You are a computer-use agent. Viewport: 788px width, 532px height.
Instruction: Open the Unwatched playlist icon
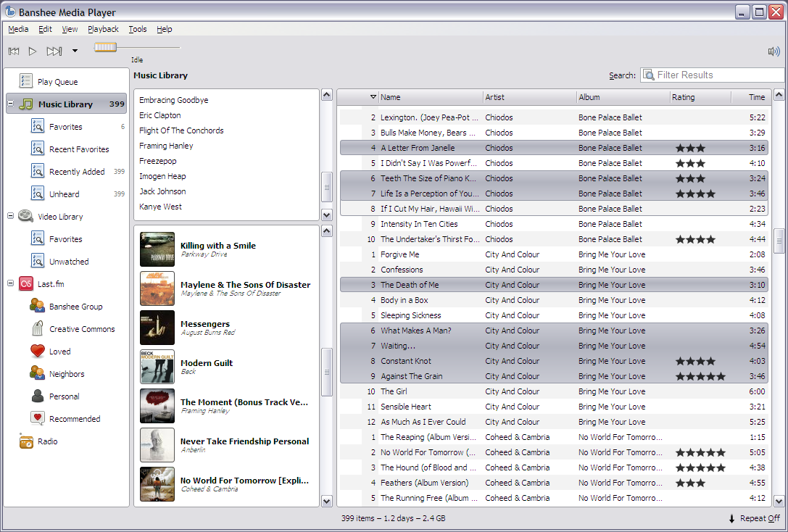[x=38, y=261]
